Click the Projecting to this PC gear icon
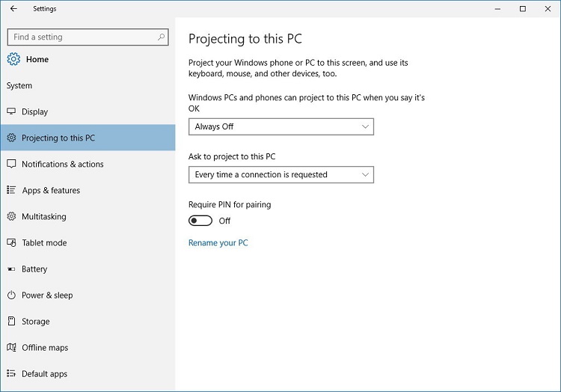The image size is (561, 392). [11, 138]
